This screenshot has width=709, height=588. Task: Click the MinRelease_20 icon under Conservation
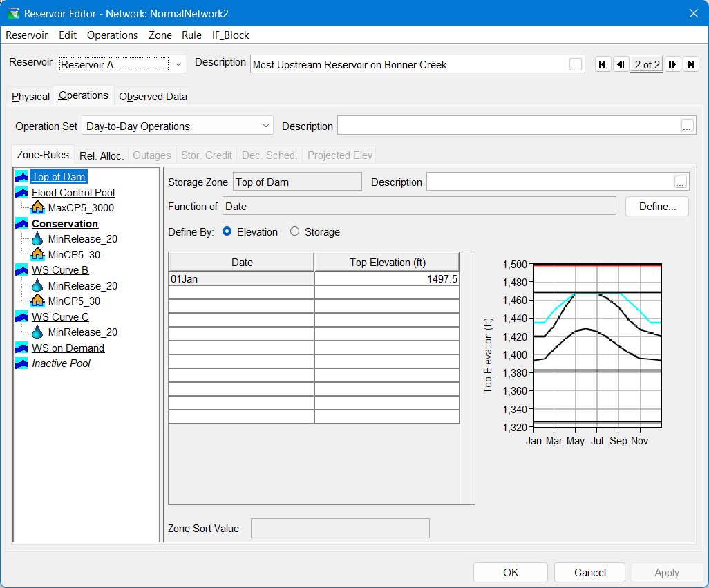coord(38,239)
